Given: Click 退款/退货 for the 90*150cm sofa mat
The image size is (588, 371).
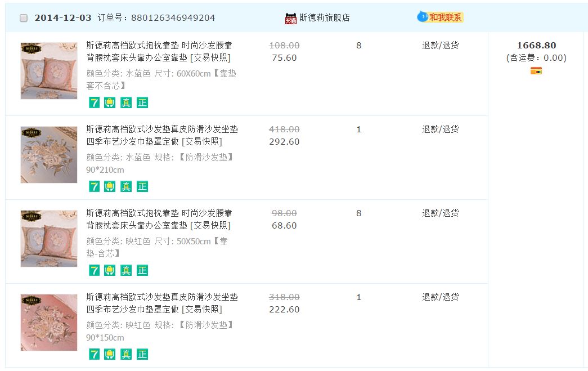Looking at the screenshot, I should [441, 297].
